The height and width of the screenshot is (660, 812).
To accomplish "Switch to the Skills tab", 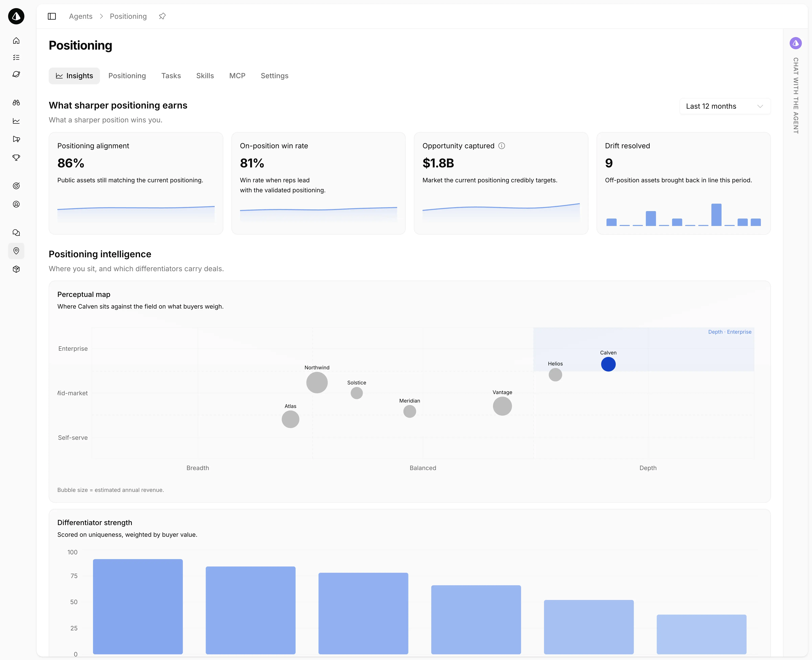I will tap(205, 76).
